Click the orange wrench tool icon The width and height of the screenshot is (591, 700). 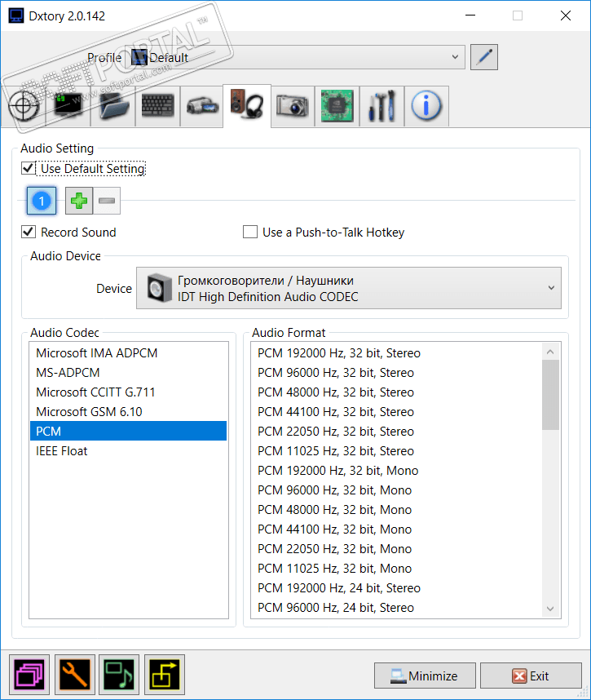[x=74, y=675]
